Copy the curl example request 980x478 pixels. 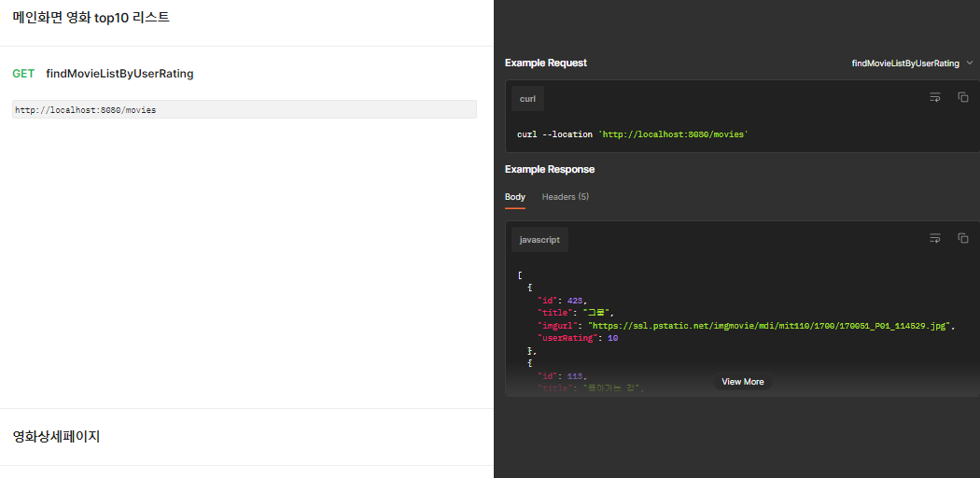pos(963,97)
